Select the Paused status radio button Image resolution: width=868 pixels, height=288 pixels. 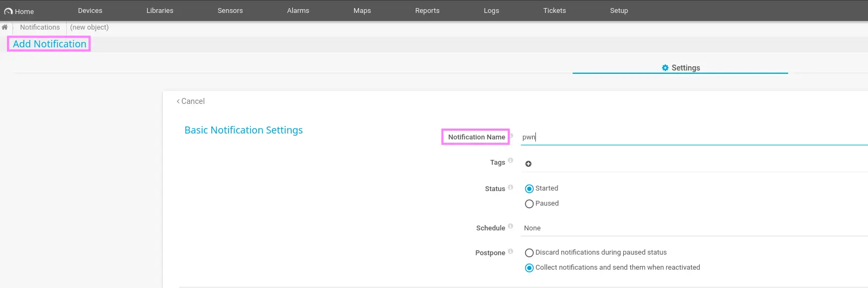point(529,204)
